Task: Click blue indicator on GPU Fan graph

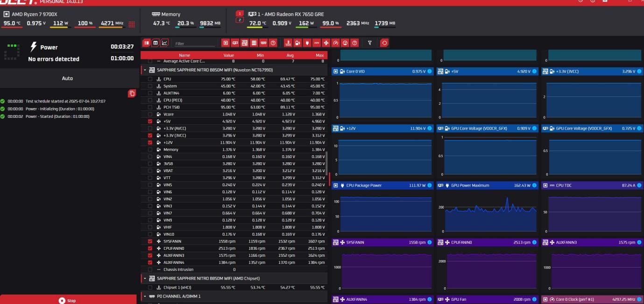Action: 535,299
